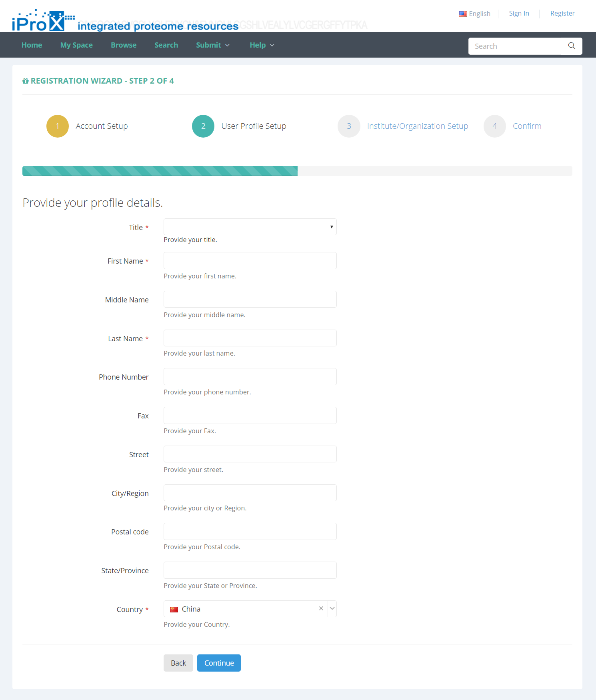Open the Submit menu
Screen dimensions: 596x700
tap(213, 45)
